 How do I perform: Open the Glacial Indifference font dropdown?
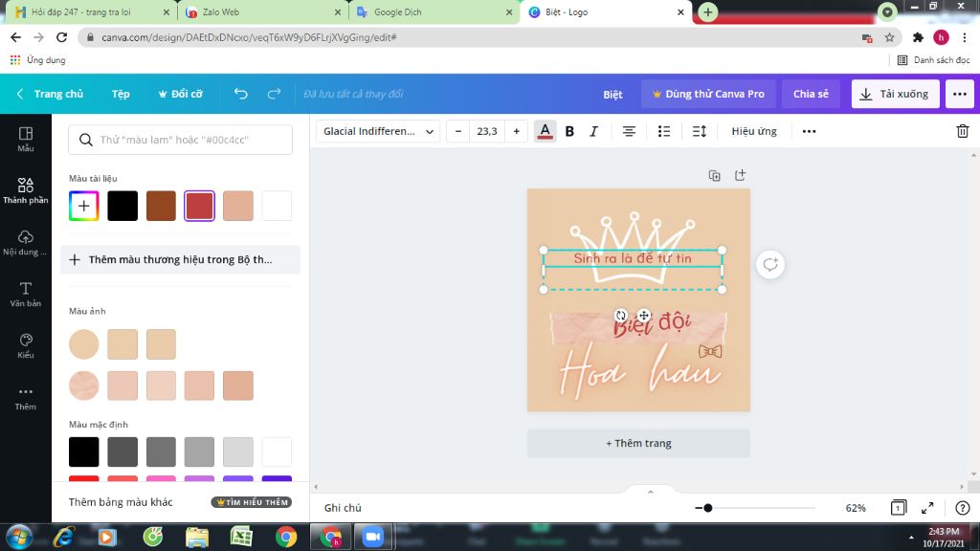tap(377, 131)
